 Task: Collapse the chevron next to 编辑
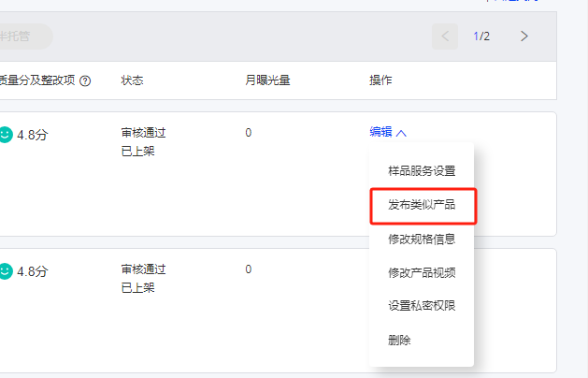[x=401, y=133]
